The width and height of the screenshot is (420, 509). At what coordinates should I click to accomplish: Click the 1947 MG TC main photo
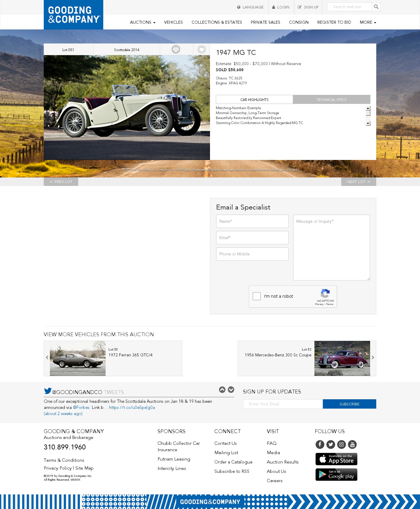(127, 107)
